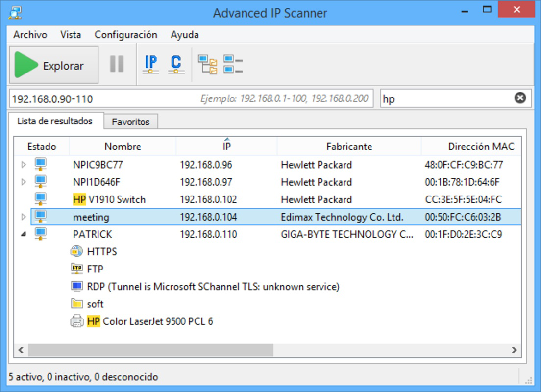
Task: Clear the hp search filter with the X
Action: (521, 98)
